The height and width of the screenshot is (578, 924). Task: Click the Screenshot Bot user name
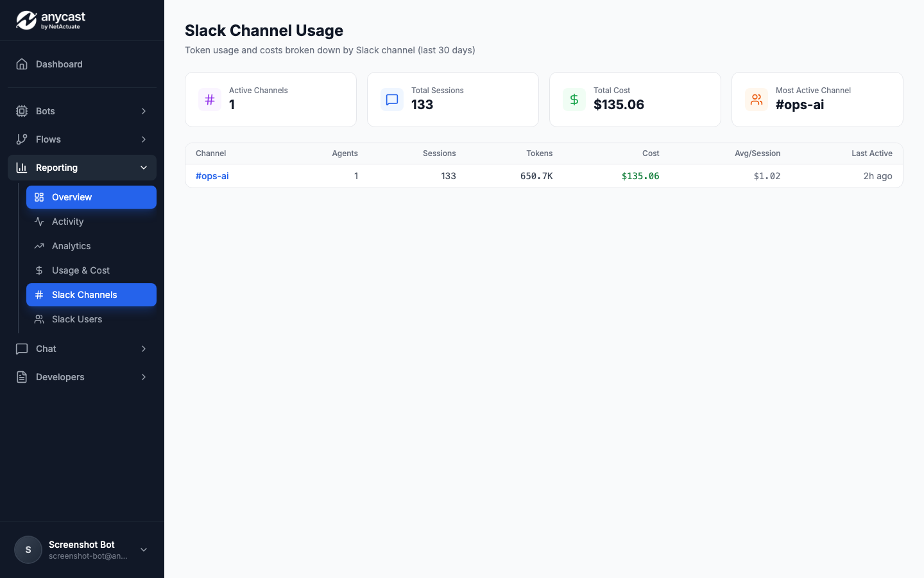click(x=81, y=545)
